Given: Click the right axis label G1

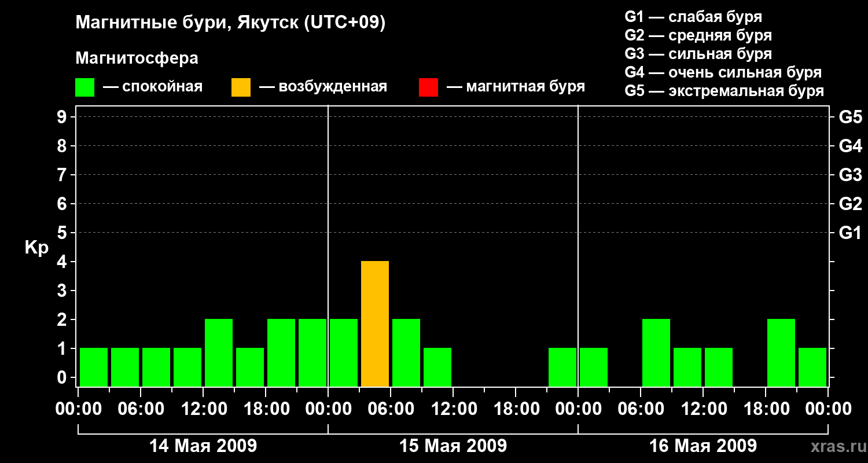Looking at the screenshot, I should pyautogui.click(x=850, y=233).
